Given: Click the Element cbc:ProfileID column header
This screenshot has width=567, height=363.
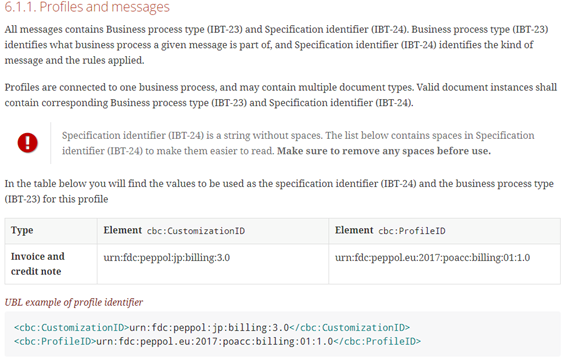Looking at the screenshot, I should coord(444,231).
